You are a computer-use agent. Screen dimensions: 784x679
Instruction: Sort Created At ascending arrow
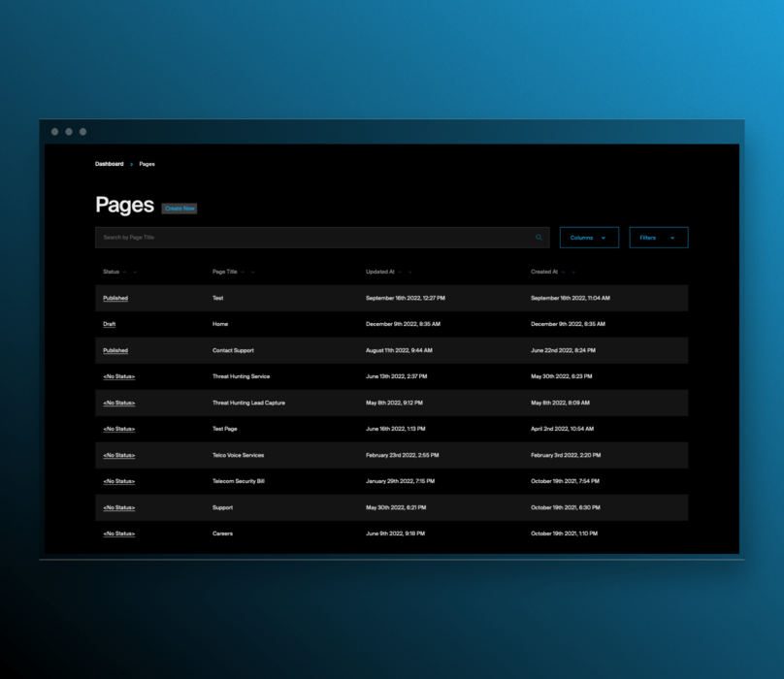[x=563, y=272]
